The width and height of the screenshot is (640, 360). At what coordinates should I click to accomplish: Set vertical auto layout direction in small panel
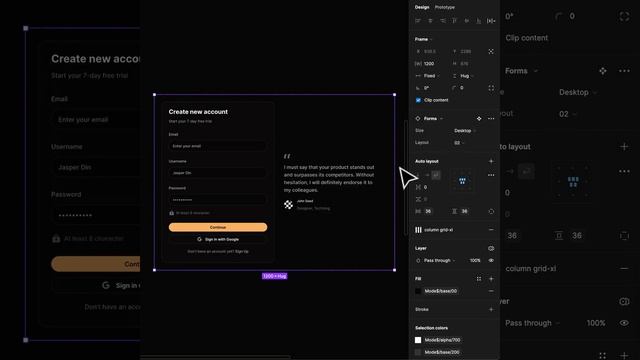pos(418,175)
